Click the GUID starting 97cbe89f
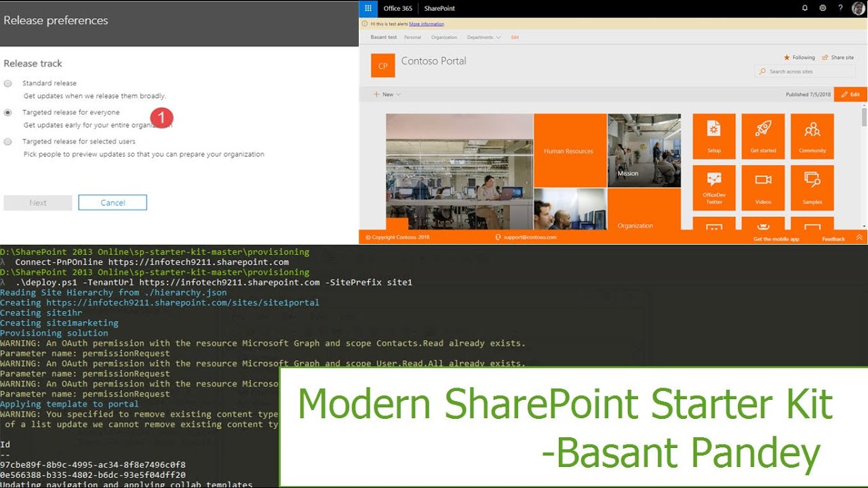This screenshot has width=868, height=488. click(x=93, y=466)
